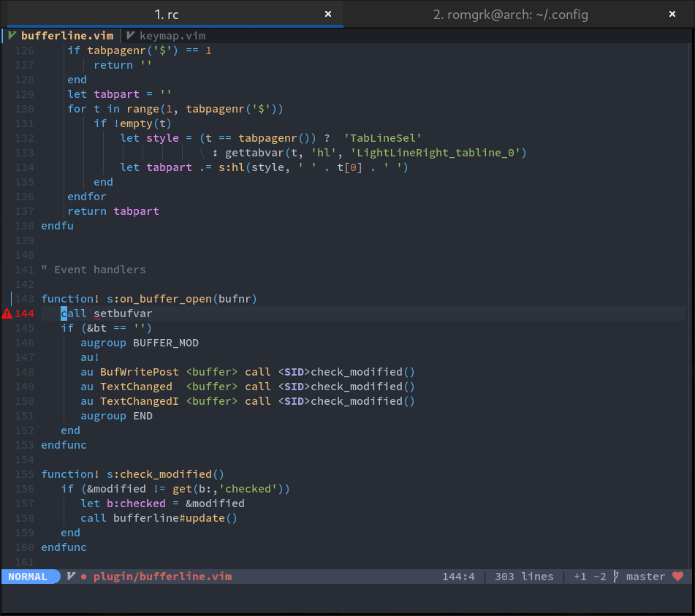Click 's:check_modified()' function definition
This screenshot has width=695, height=616.
(165, 475)
